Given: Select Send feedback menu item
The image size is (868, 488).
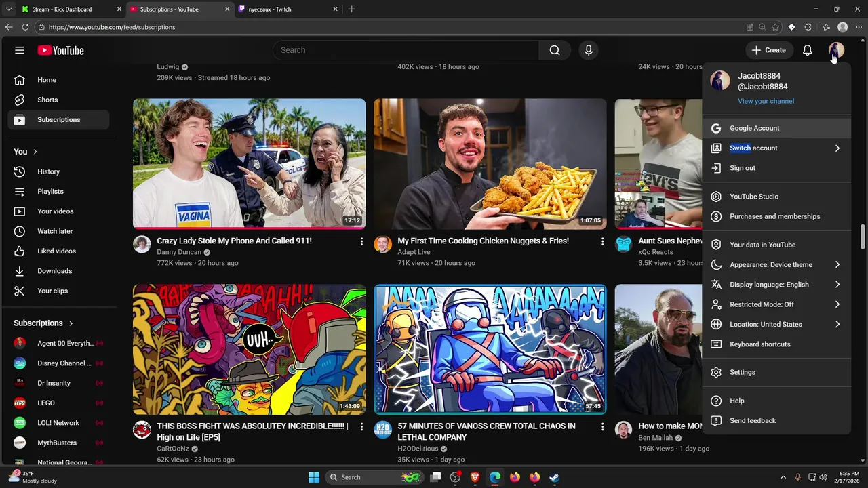Looking at the screenshot, I should click(x=776, y=420).
